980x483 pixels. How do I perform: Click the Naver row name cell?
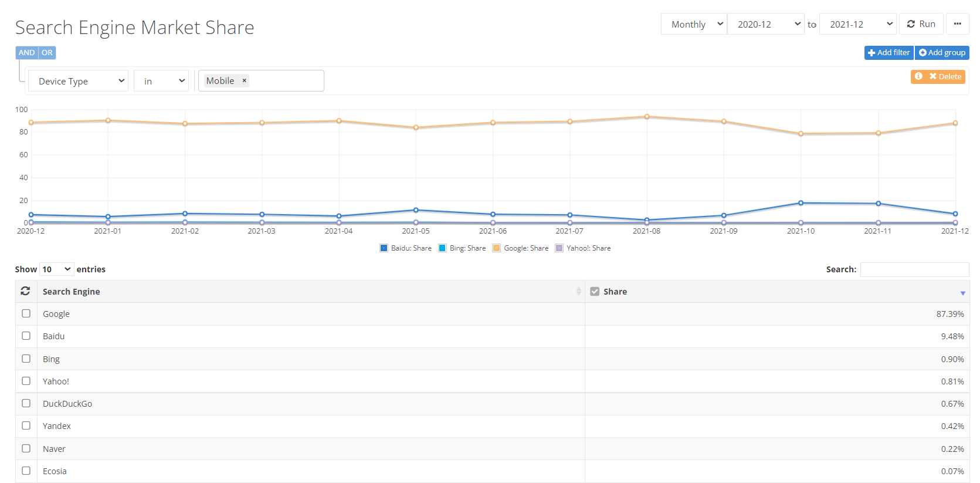(x=311, y=449)
